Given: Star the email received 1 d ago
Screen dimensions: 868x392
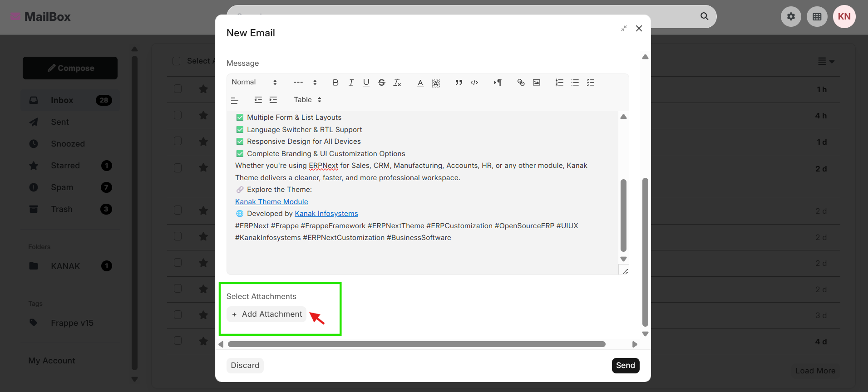Looking at the screenshot, I should (x=203, y=142).
